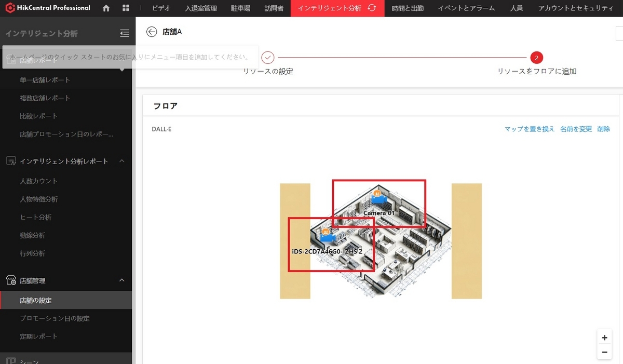Screen dimensions: 623x364
Task: Click the HikCentral Professional logo
Action: (48, 8)
